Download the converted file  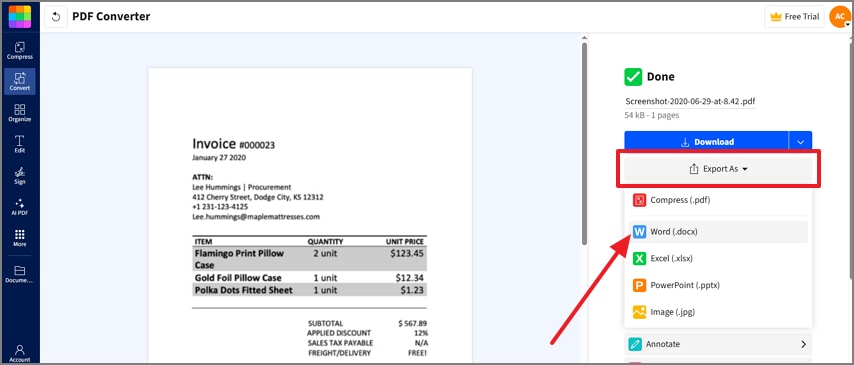706,142
